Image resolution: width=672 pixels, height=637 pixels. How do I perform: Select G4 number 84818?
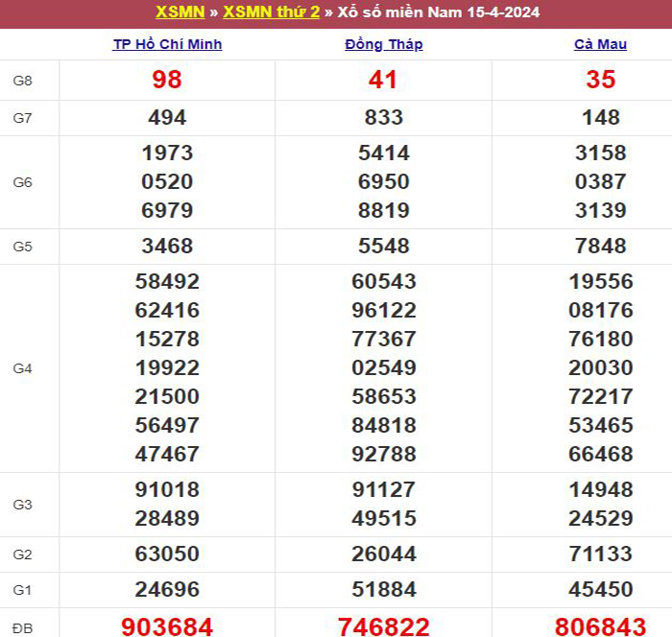point(384,425)
